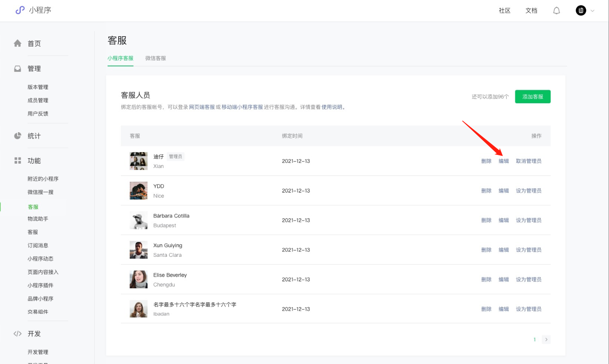Delete customer service 迪仔

tap(486, 161)
